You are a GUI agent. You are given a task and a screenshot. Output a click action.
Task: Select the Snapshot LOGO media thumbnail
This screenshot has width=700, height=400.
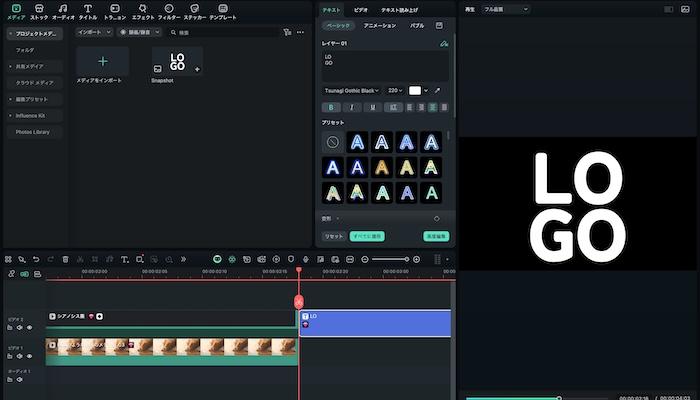(x=177, y=62)
